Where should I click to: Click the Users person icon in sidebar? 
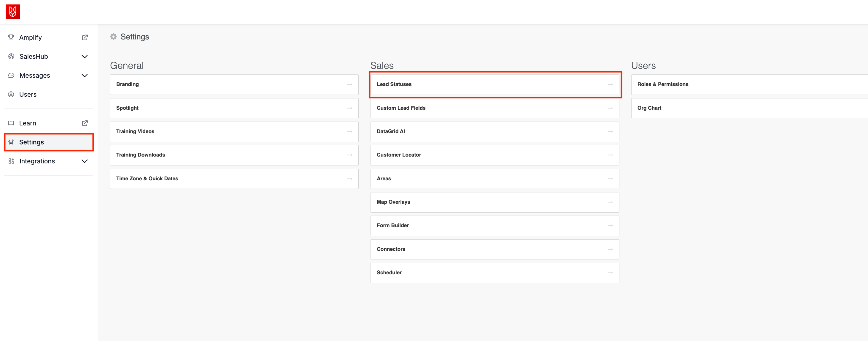pos(11,94)
